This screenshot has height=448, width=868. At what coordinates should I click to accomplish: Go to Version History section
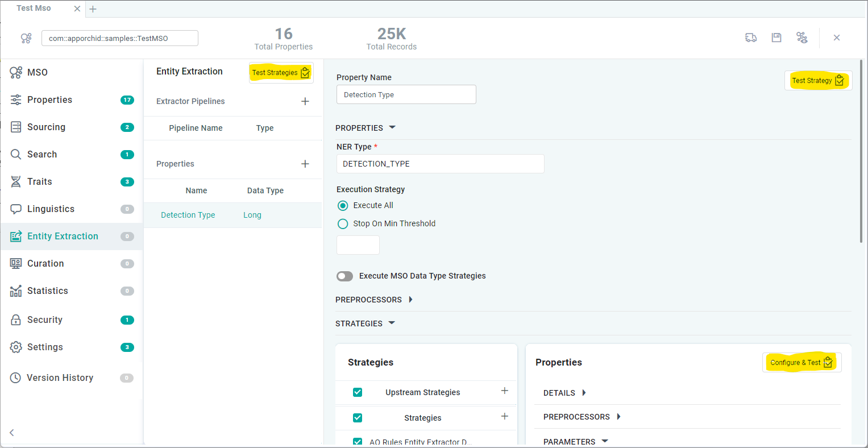(x=60, y=378)
